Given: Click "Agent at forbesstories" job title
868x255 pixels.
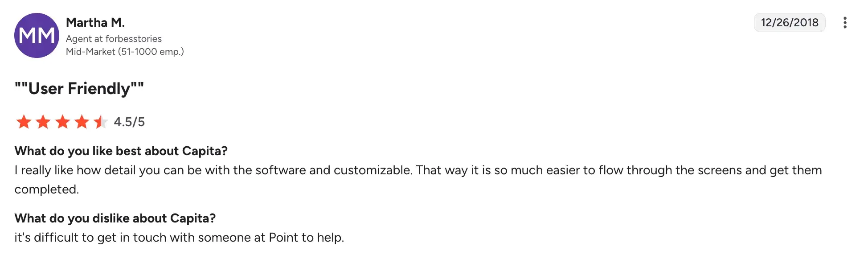Looking at the screenshot, I should (x=114, y=39).
